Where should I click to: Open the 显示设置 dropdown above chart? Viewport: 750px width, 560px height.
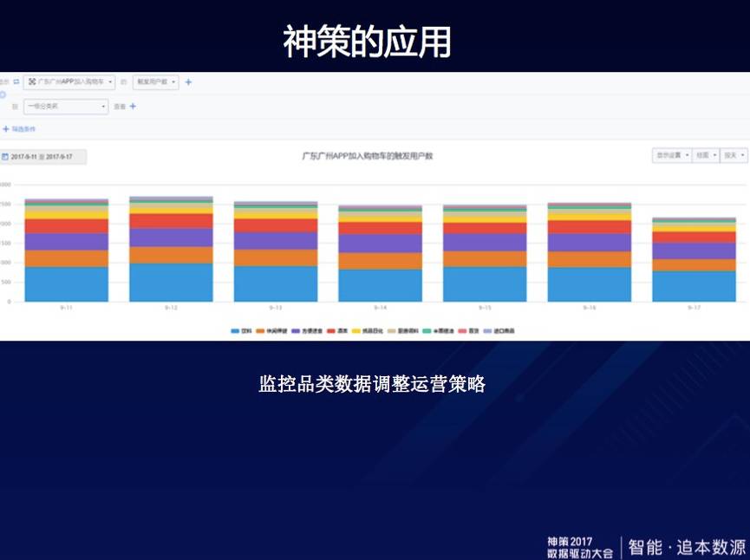point(672,155)
